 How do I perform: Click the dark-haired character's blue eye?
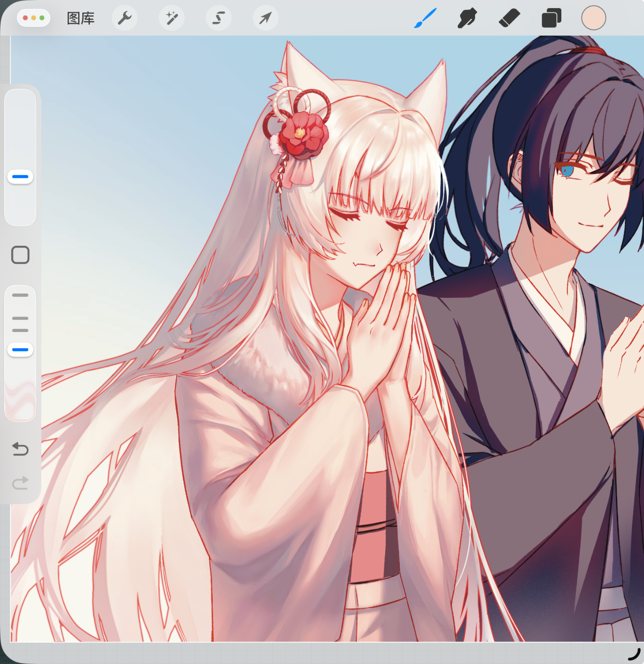pos(567,171)
